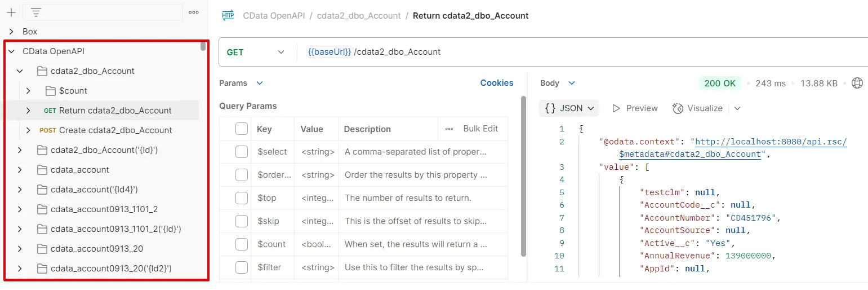Click the Cookies link
868x290 pixels.
(496, 84)
